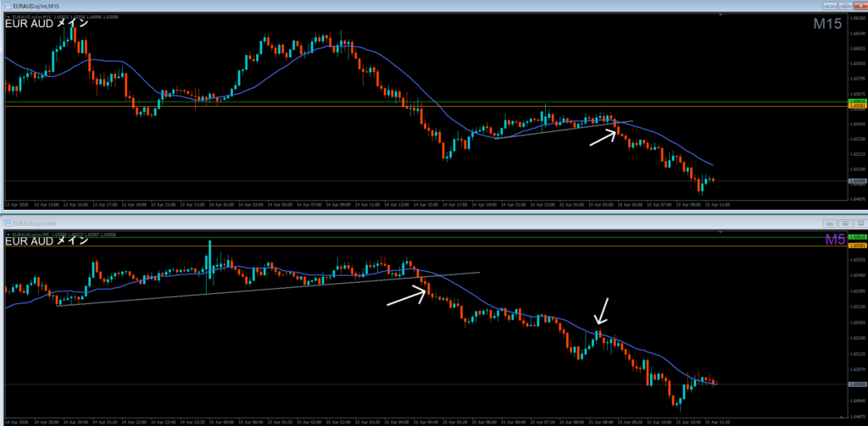Click the purple M5 timeframe label
The height and width of the screenshot is (426, 868).
[834, 241]
